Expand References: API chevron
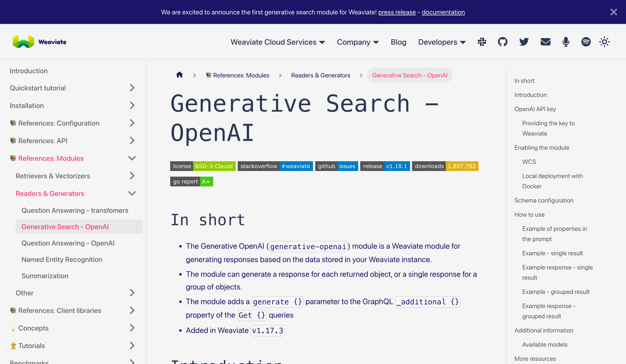The image size is (626, 364). tap(132, 141)
